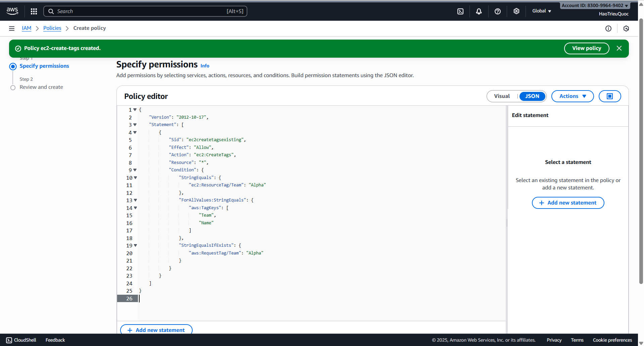Launch CloudShell from the top toolbar

pyautogui.click(x=460, y=11)
